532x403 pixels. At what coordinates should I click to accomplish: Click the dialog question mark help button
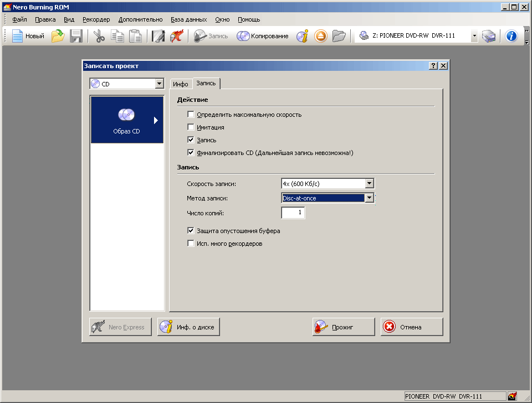point(433,66)
